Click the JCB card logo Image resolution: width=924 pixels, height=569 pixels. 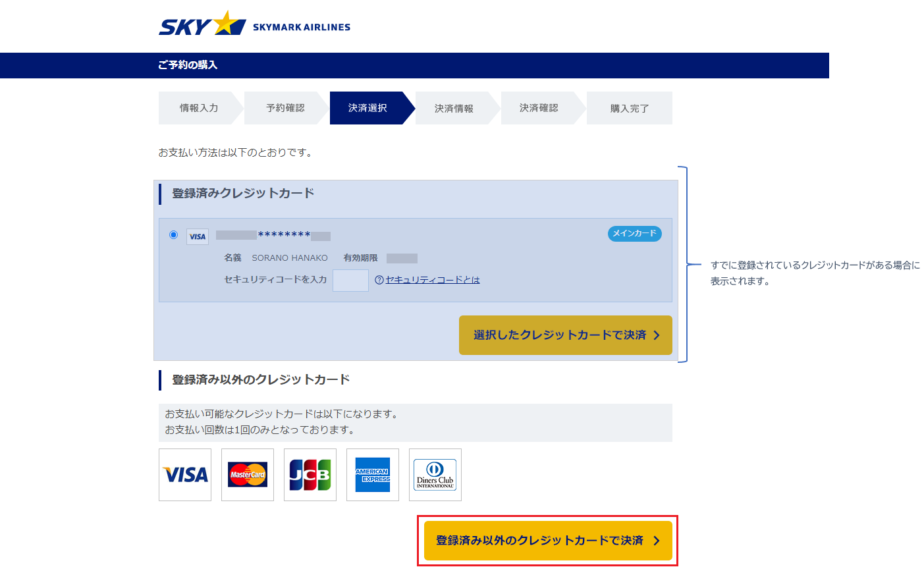[310, 475]
